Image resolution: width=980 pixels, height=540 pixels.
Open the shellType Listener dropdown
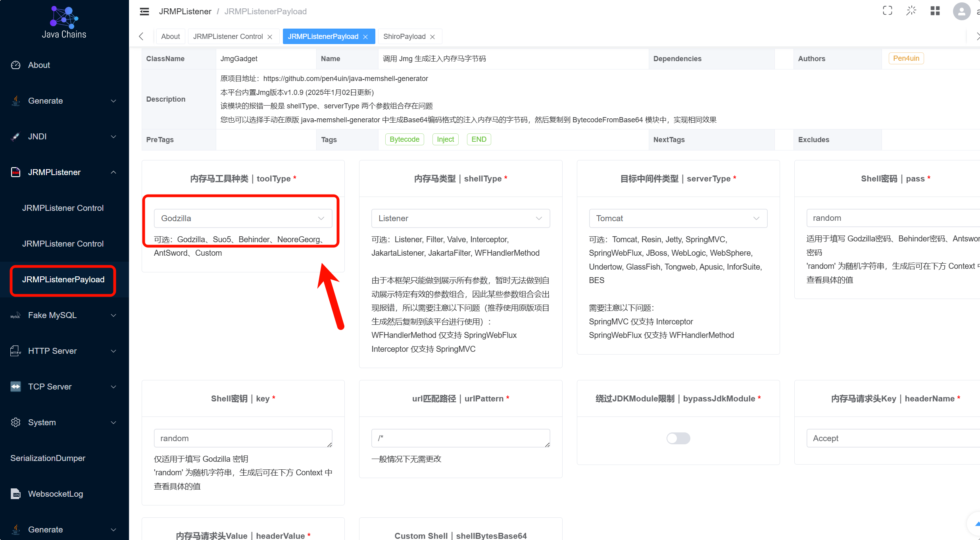click(460, 218)
